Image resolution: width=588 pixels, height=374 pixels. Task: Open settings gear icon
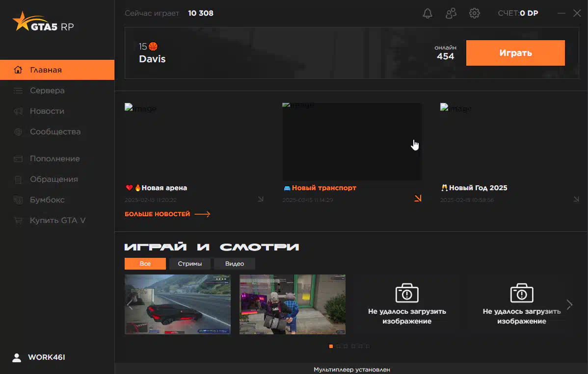(474, 13)
